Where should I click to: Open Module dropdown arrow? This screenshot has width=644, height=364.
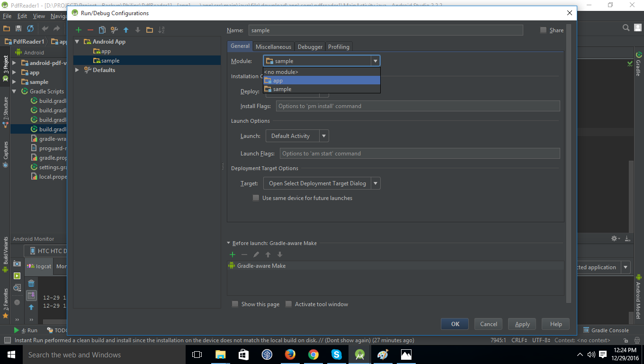[x=375, y=61]
